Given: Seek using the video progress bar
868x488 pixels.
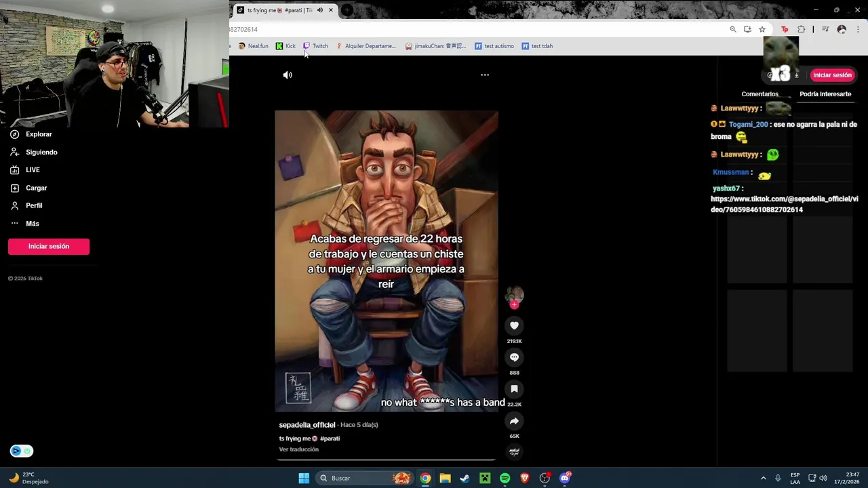Looking at the screenshot, I should coord(387,460).
